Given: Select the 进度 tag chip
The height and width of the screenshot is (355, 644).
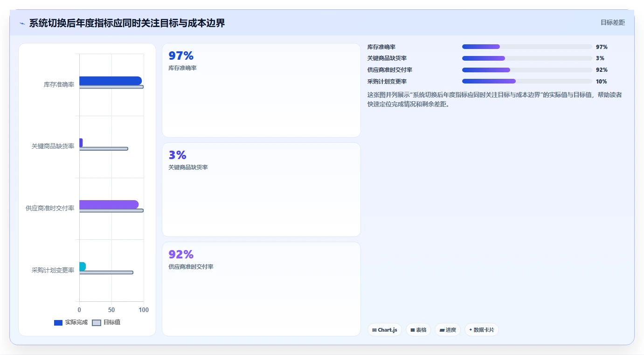Looking at the screenshot, I should pos(448,330).
